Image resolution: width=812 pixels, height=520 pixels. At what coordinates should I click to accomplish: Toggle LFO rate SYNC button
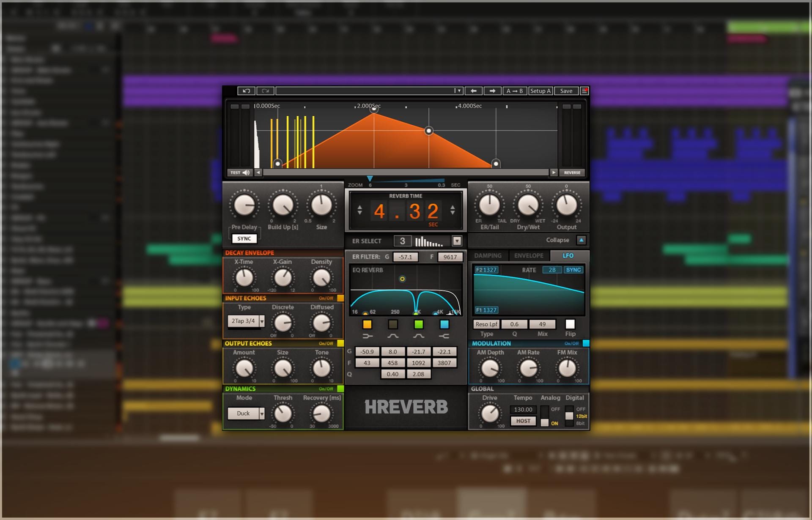click(573, 270)
